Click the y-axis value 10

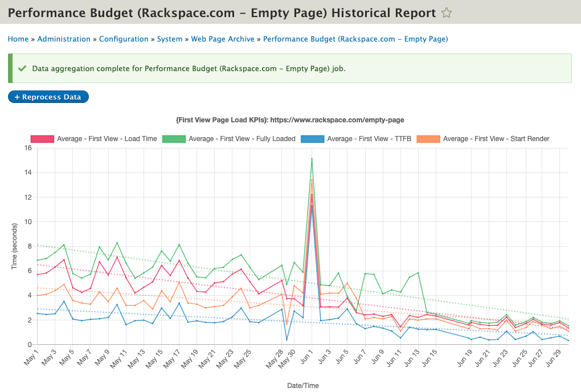[x=28, y=222]
